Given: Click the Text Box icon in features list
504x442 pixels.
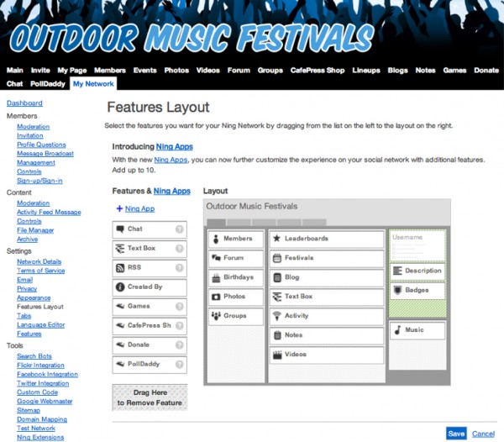Looking at the screenshot, I should pyautogui.click(x=120, y=249).
